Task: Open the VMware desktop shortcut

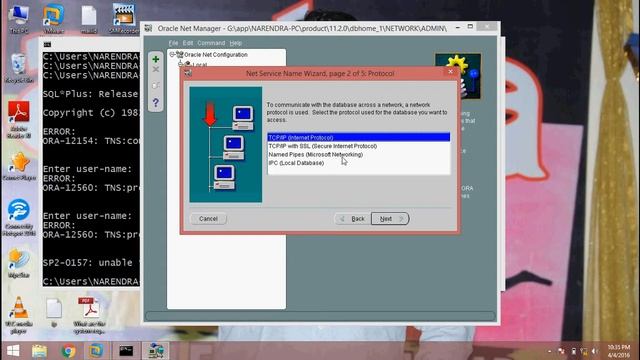Action: [x=53, y=18]
